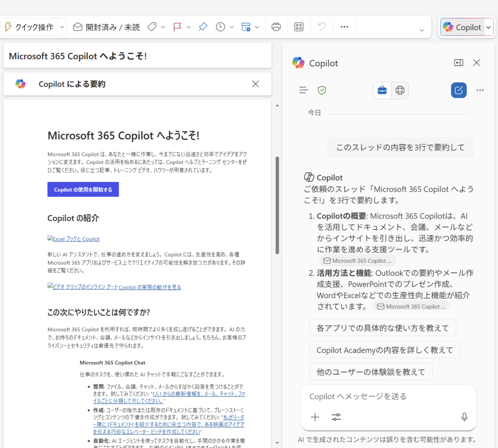Click the Copilot の使用を開始する button
Image resolution: width=498 pixels, height=448 pixels.
pyautogui.click(x=83, y=190)
